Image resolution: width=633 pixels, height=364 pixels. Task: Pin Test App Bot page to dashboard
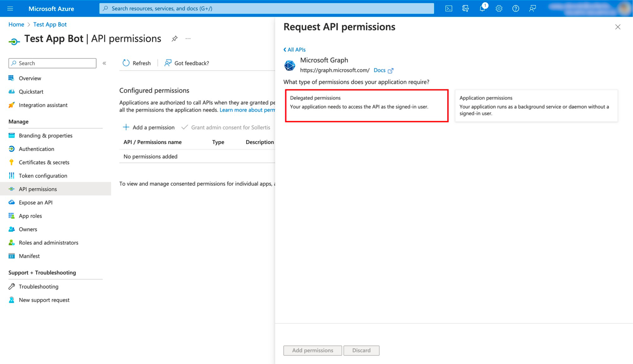click(x=175, y=39)
